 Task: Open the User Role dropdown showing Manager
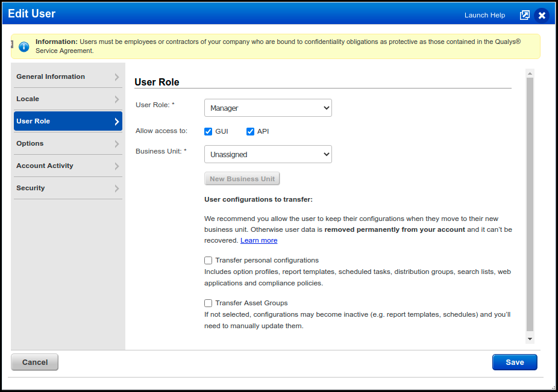(x=268, y=108)
